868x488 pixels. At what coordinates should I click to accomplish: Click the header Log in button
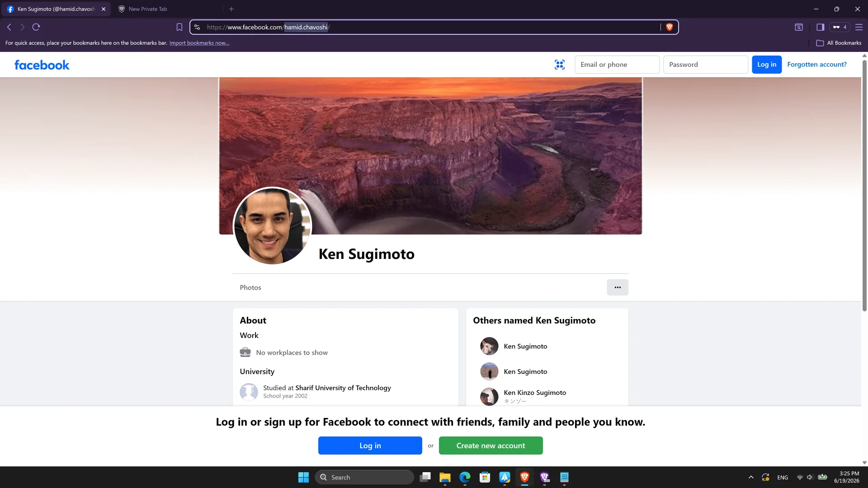767,65
